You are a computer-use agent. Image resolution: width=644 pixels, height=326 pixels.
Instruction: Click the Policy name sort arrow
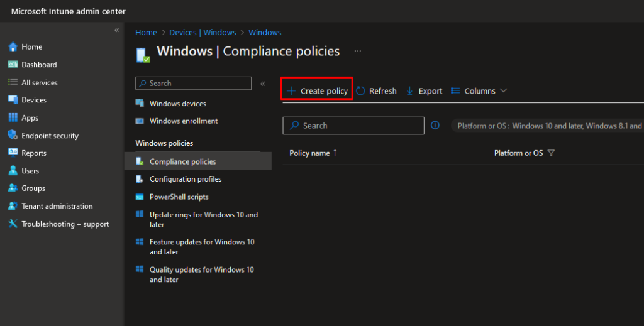[x=335, y=153]
